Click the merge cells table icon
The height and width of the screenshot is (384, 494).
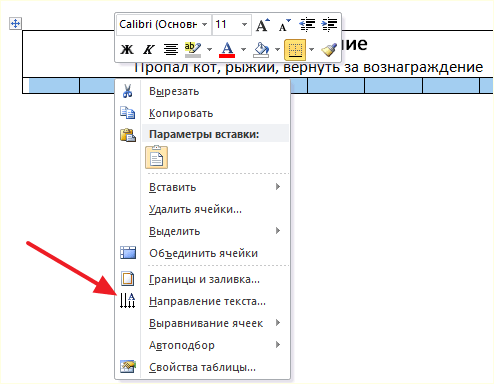coord(128,253)
